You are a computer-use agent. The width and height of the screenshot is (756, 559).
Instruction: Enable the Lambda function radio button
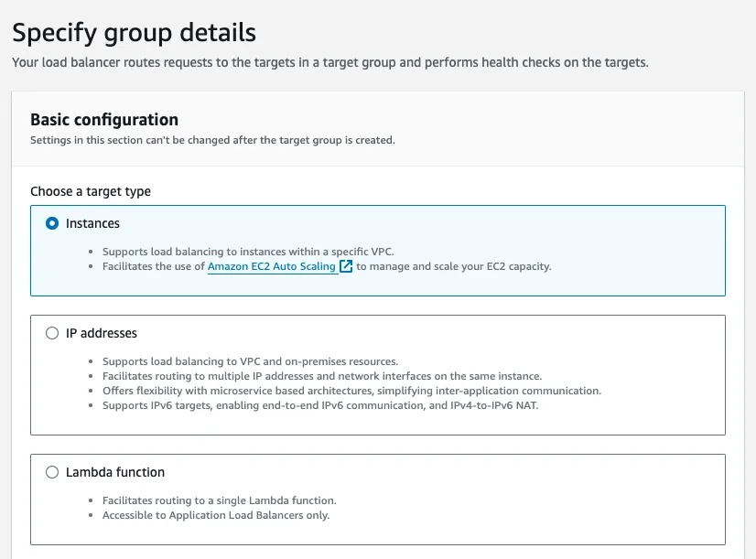click(x=52, y=472)
